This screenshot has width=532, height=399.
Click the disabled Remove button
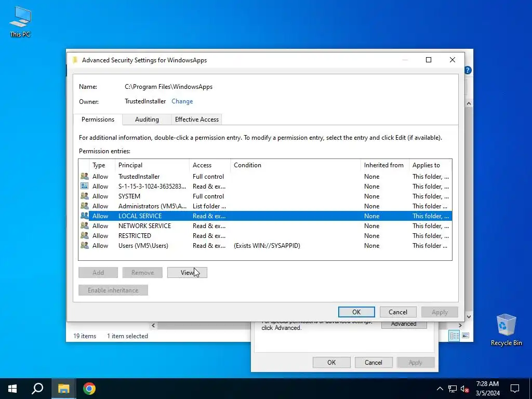click(x=142, y=272)
